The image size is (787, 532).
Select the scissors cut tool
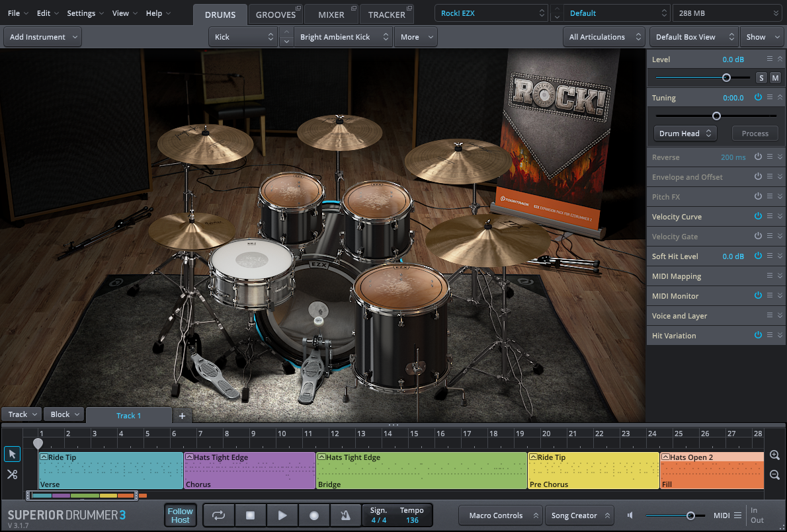point(12,475)
